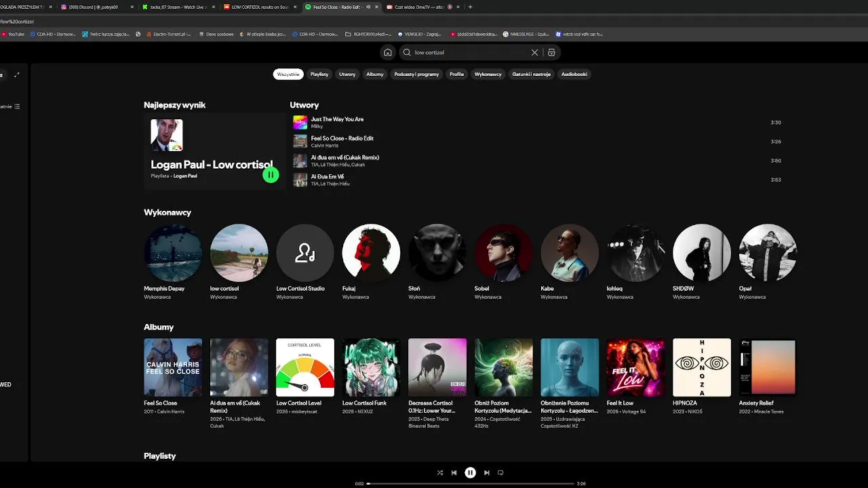This screenshot has width=868, height=488.
Task: Skip to the next track
Action: click(x=486, y=472)
